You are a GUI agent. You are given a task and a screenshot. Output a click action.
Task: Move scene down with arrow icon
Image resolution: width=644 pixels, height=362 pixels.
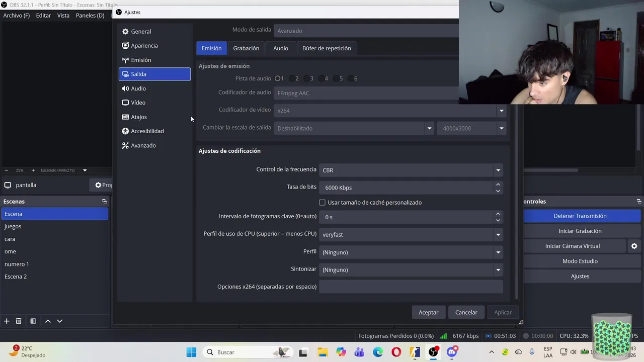[59, 321]
